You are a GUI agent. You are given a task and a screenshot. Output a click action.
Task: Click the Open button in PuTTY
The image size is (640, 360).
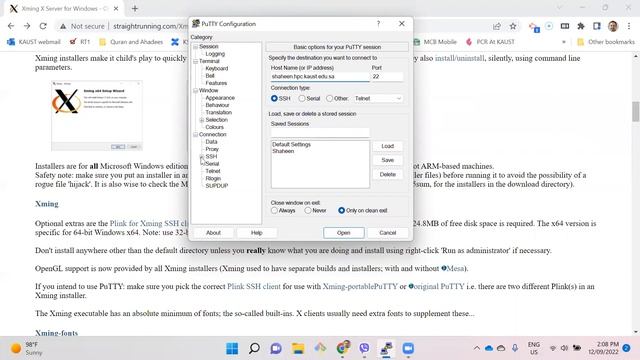344,233
